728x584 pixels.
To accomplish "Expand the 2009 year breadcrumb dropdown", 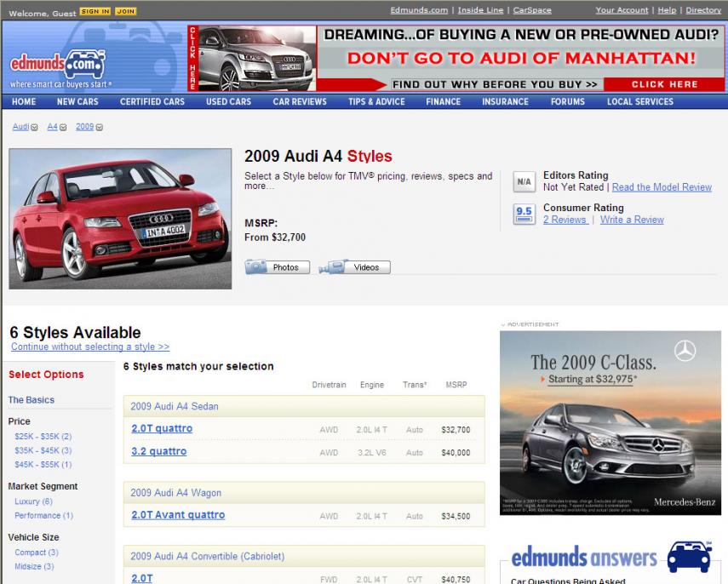I will pyautogui.click(x=100, y=128).
